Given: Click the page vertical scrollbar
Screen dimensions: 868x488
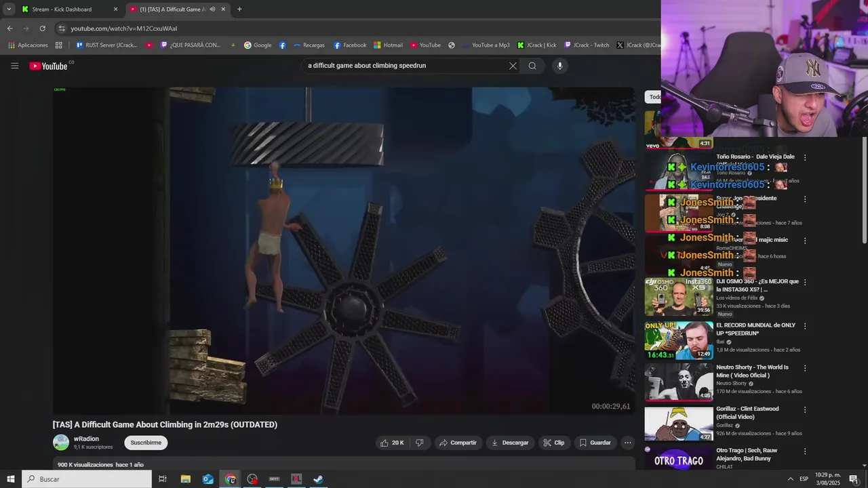Looking at the screenshot, I should pyautogui.click(x=864, y=190).
